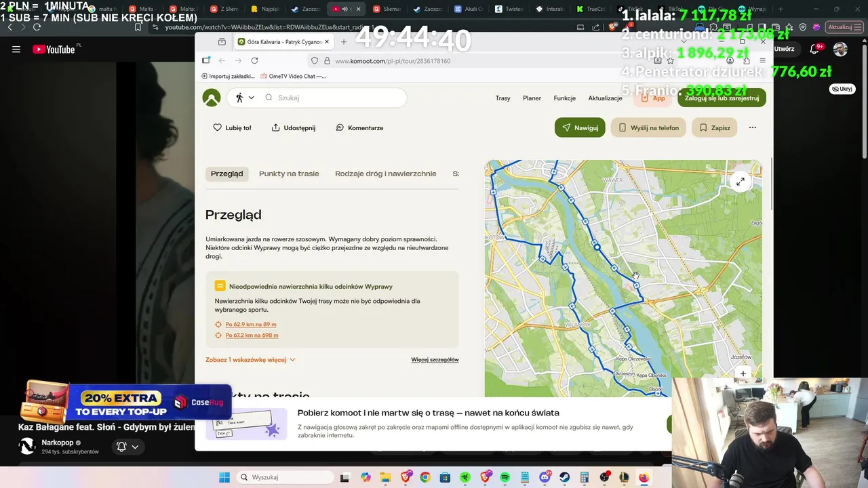The height and width of the screenshot is (488, 868).
Task: Open Firefox extensions puzzle icon
Action: click(x=747, y=61)
